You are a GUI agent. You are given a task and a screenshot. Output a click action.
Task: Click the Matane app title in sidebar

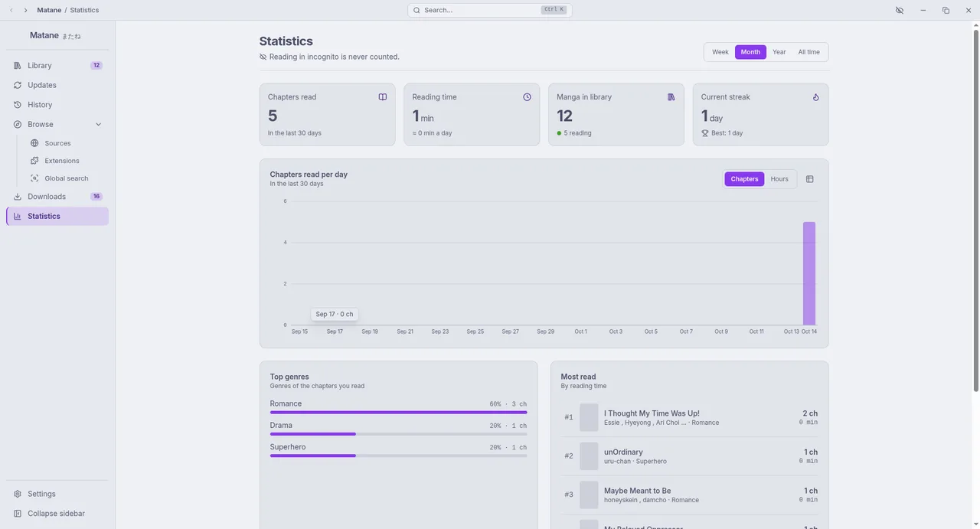(x=55, y=35)
